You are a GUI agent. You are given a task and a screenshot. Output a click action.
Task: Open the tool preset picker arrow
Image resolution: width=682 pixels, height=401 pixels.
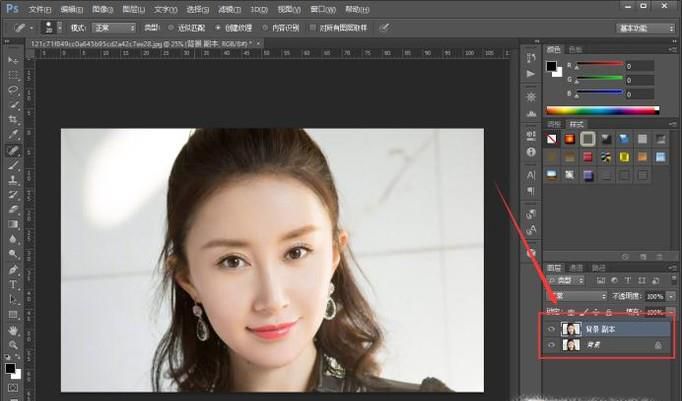coord(31,28)
